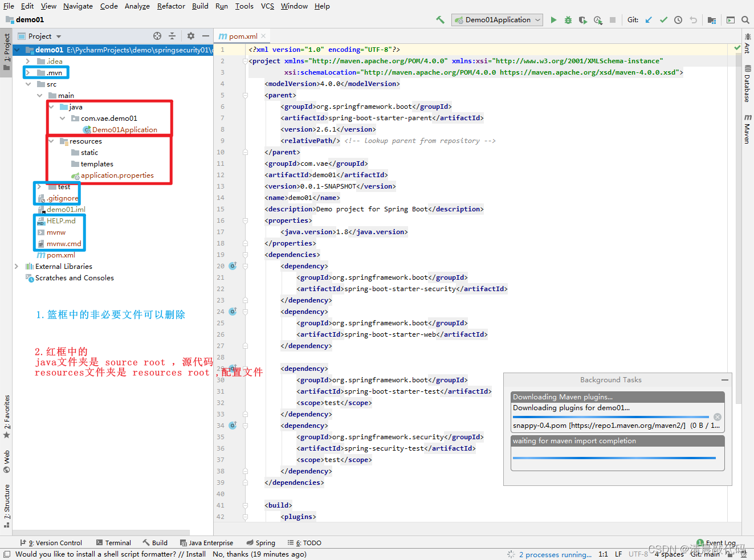Commit changes using the green checkmark icon
This screenshot has width=754, height=560.
(663, 19)
